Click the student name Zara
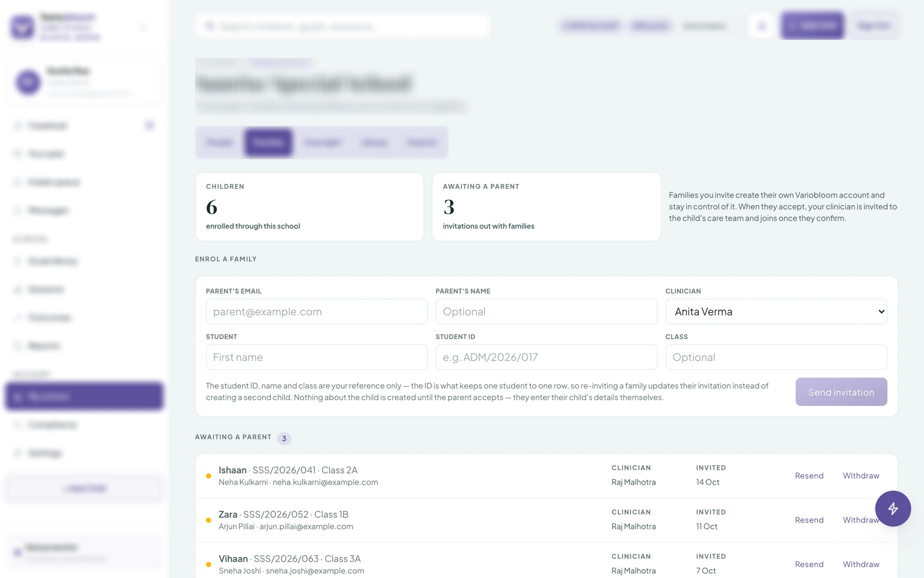 (228, 514)
